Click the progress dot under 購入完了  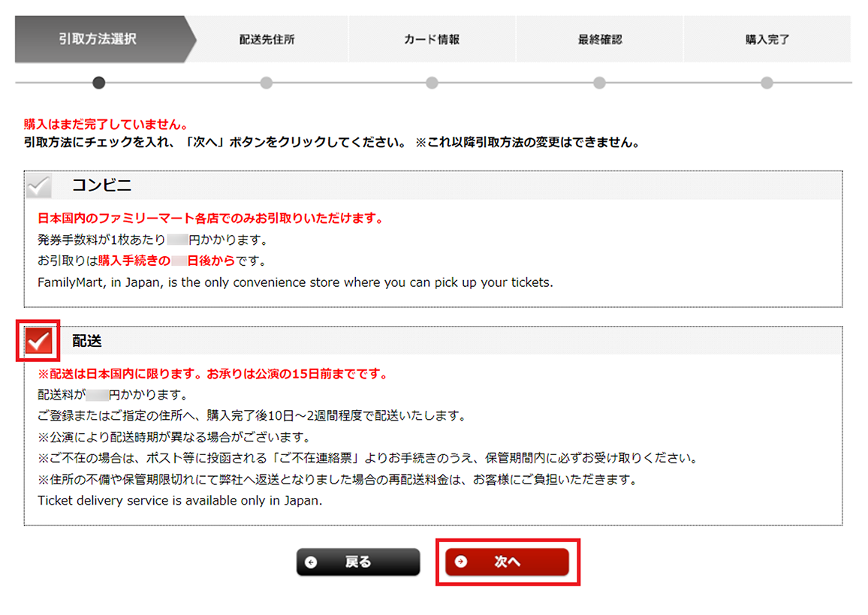pyautogui.click(x=767, y=83)
